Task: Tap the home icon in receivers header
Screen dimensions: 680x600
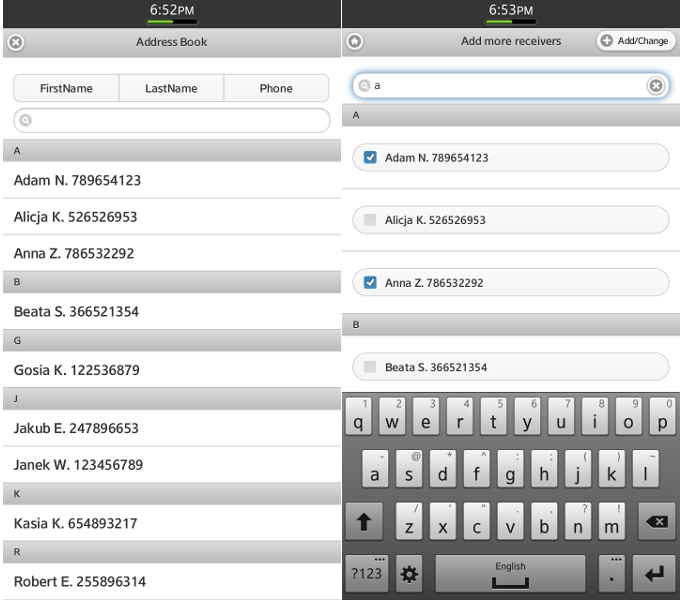Action: point(355,42)
